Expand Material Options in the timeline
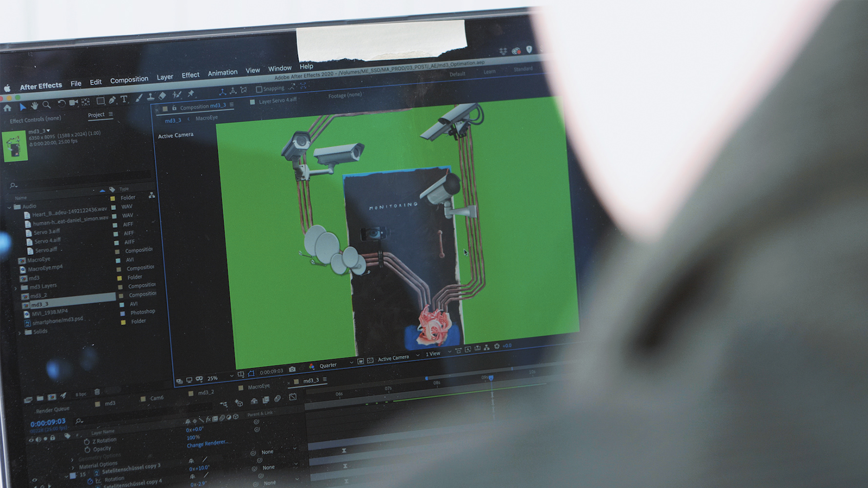 (72, 468)
